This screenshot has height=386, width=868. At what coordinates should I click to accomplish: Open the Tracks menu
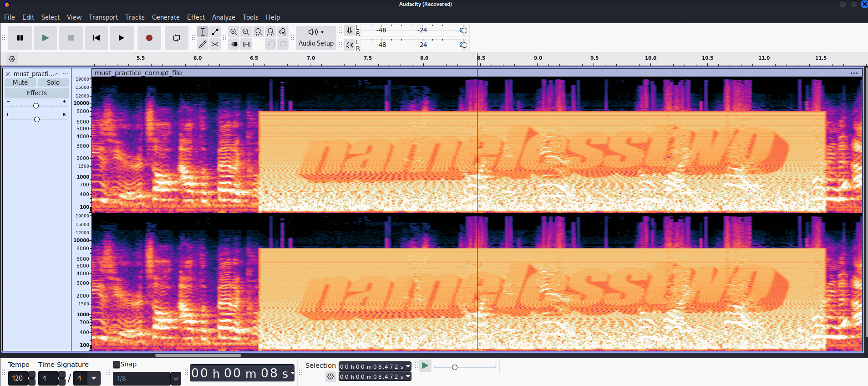tap(135, 17)
